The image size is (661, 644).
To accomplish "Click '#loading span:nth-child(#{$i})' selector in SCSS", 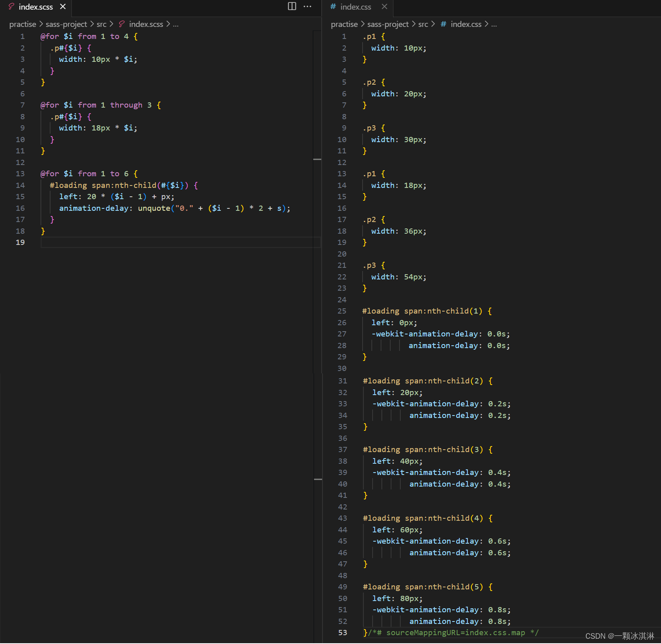I will (x=119, y=185).
